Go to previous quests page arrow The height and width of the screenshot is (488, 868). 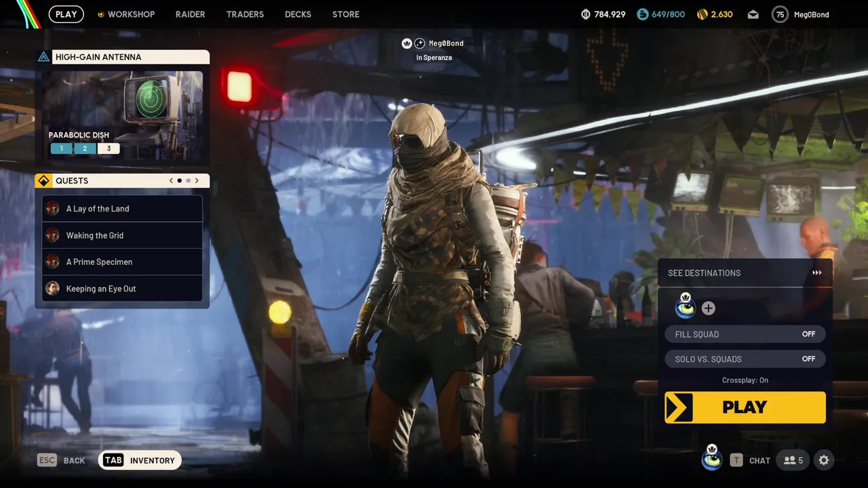(x=171, y=181)
